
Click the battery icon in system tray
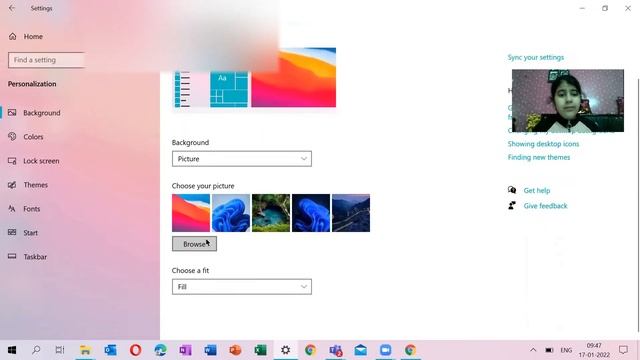(549, 350)
